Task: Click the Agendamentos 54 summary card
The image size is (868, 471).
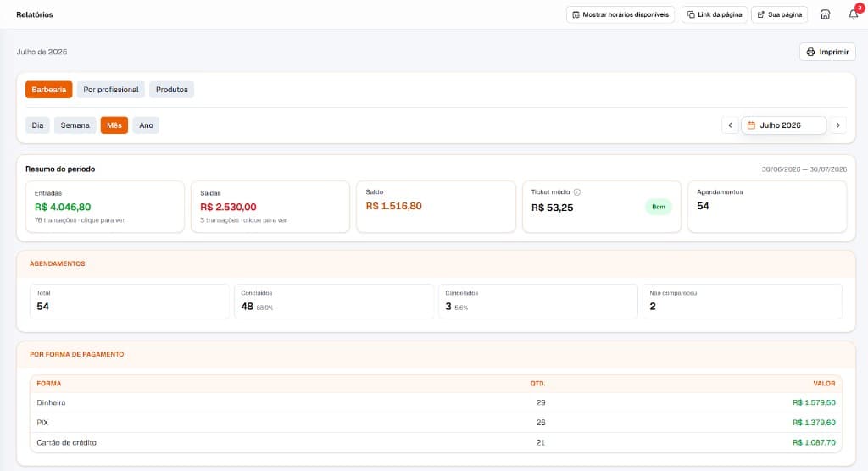Action: 766,207
